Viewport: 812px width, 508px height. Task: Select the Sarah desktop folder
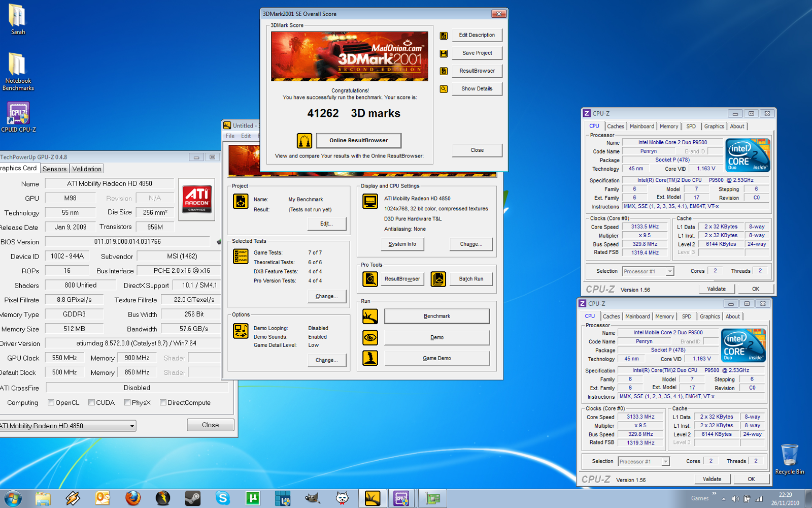point(18,19)
